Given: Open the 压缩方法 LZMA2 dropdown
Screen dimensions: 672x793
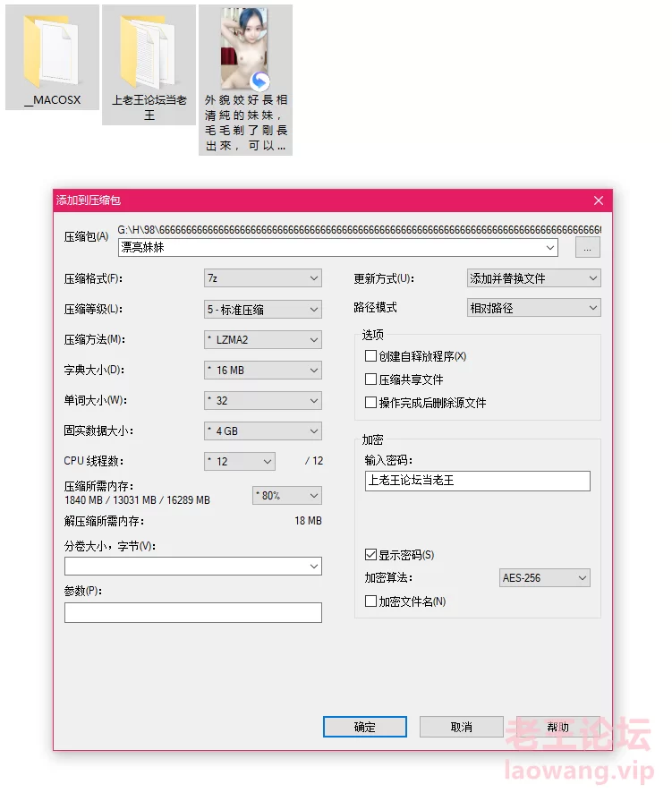Looking at the screenshot, I should click(262, 340).
